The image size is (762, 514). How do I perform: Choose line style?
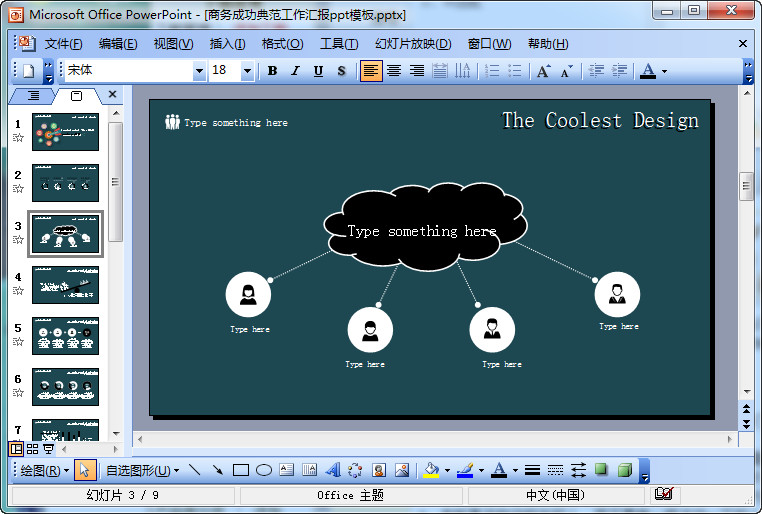tap(533, 470)
